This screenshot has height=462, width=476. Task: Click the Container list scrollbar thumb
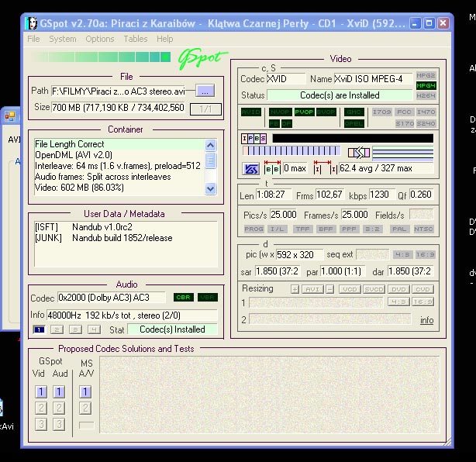tap(210, 160)
